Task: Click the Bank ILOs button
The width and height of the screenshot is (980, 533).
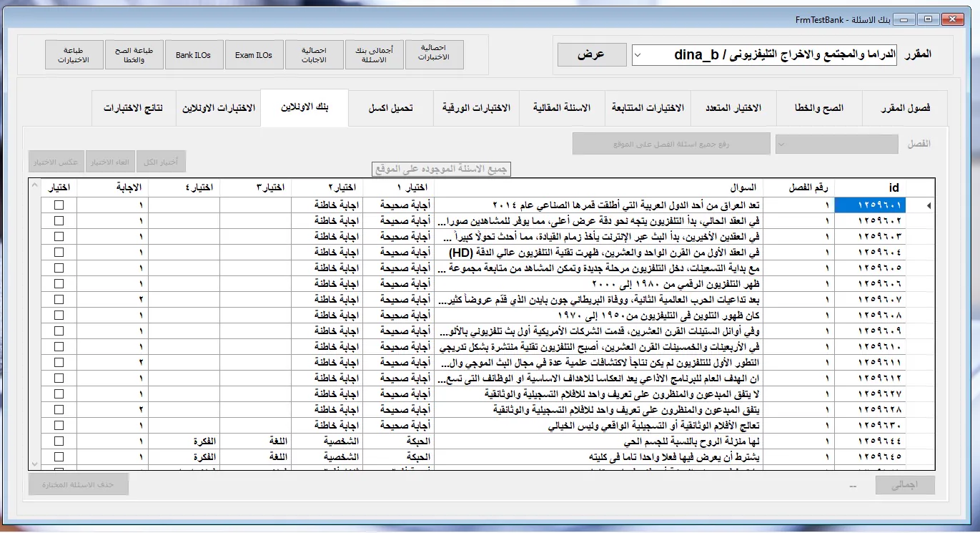Action: pyautogui.click(x=194, y=55)
